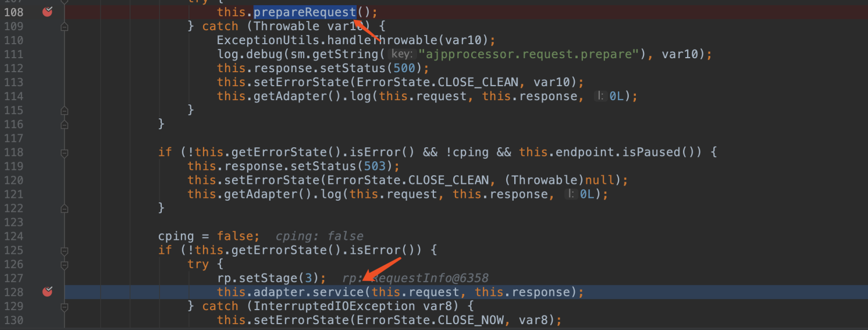Click line number 121 in the gutter

13,194
